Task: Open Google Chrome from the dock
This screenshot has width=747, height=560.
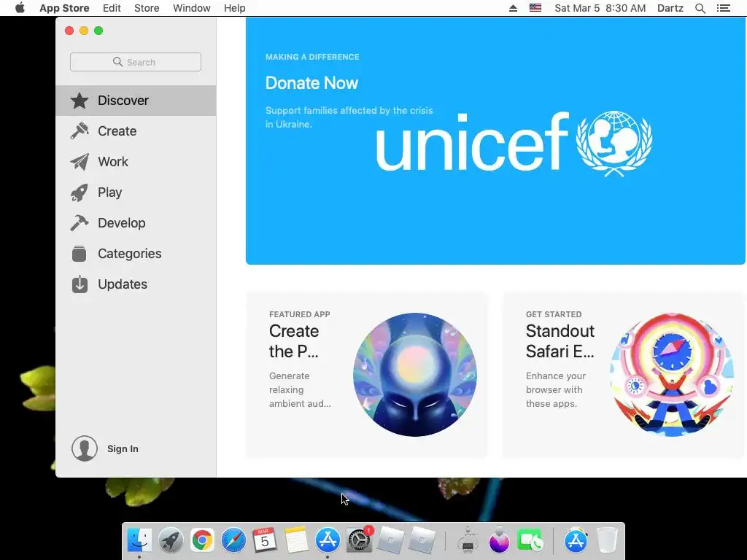Action: pos(202,540)
